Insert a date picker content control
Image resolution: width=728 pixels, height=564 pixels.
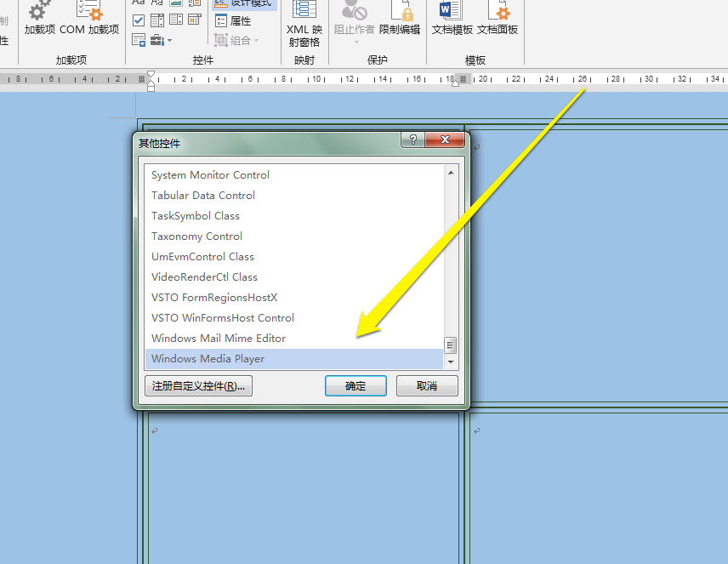(195, 20)
